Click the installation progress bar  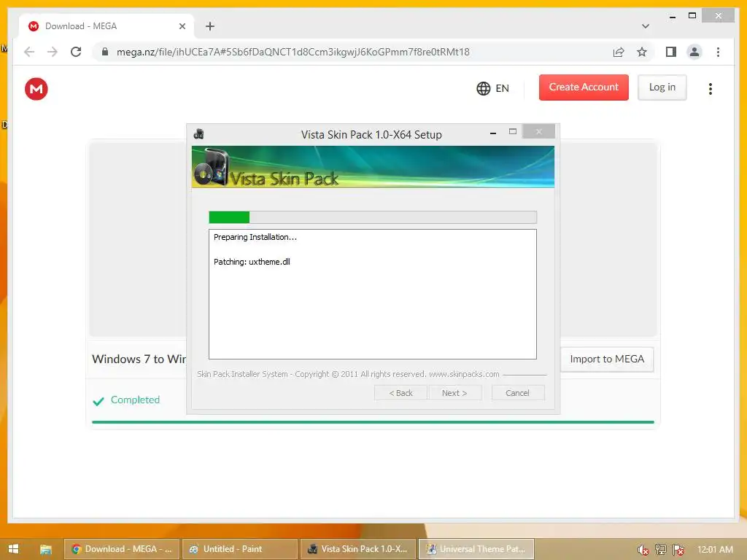(x=373, y=217)
